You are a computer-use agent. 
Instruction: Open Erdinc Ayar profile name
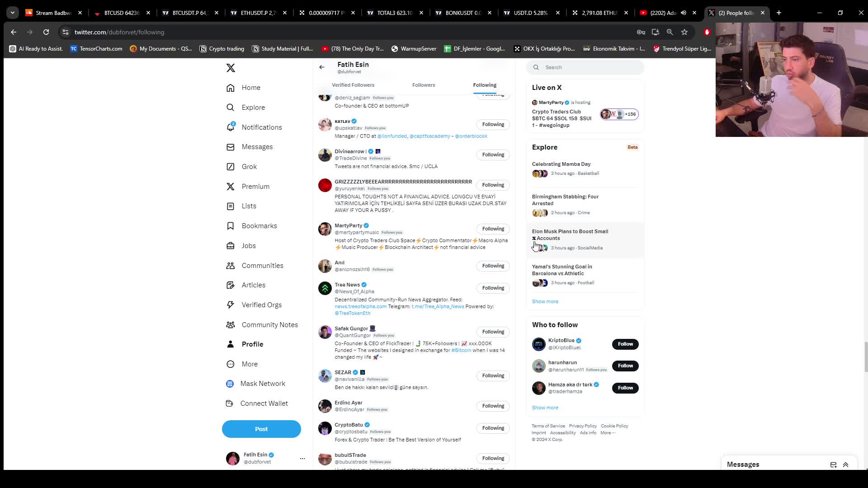click(348, 403)
